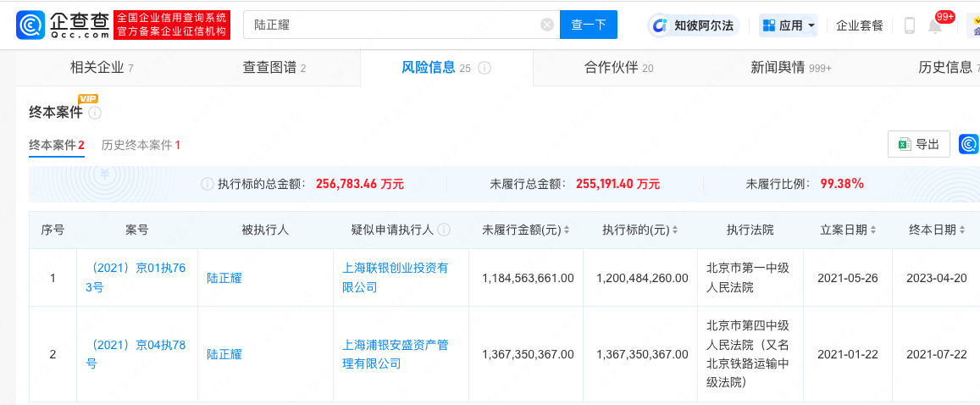Sort by 立案日期 column

[x=872, y=230]
